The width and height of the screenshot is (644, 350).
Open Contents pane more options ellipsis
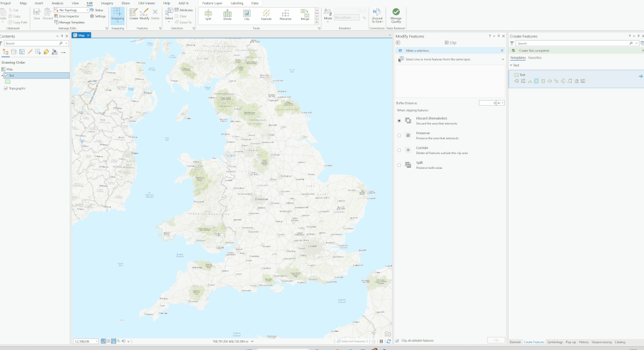(x=63, y=52)
